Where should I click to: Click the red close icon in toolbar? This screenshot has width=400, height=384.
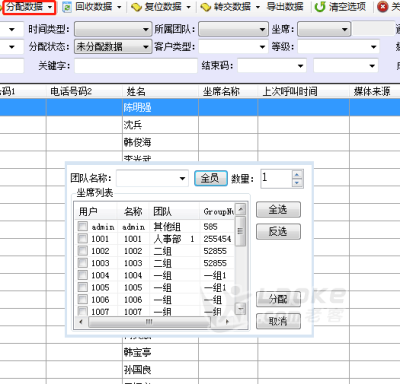point(383,7)
